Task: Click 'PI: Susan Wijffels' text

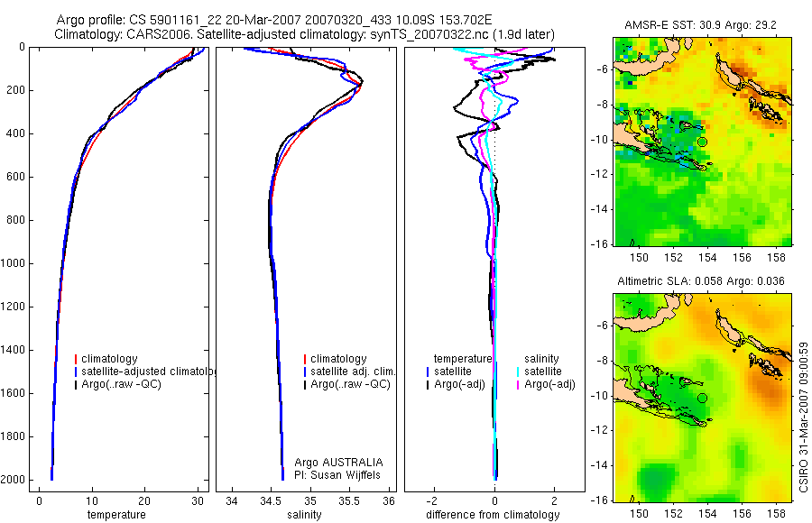Action: pyautogui.click(x=337, y=475)
